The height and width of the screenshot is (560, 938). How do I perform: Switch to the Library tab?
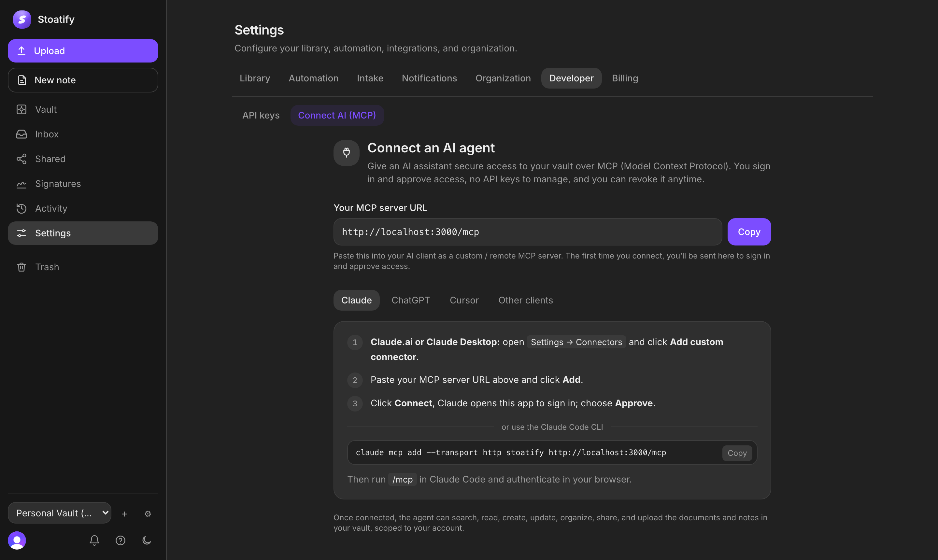tap(255, 78)
